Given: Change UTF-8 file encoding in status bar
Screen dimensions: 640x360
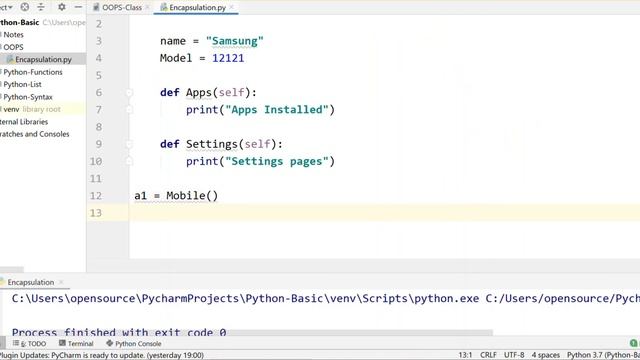Looking at the screenshot, I should point(514,355).
